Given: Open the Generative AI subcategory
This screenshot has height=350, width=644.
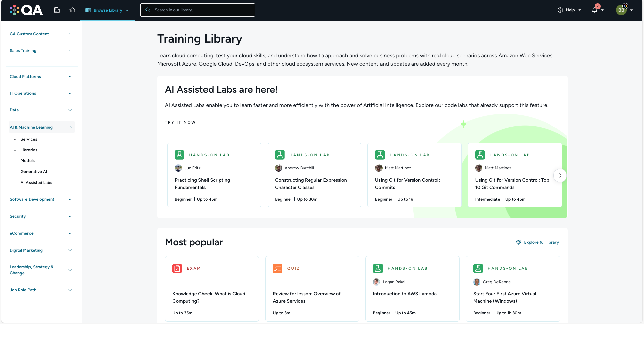Looking at the screenshot, I should pyautogui.click(x=34, y=172).
